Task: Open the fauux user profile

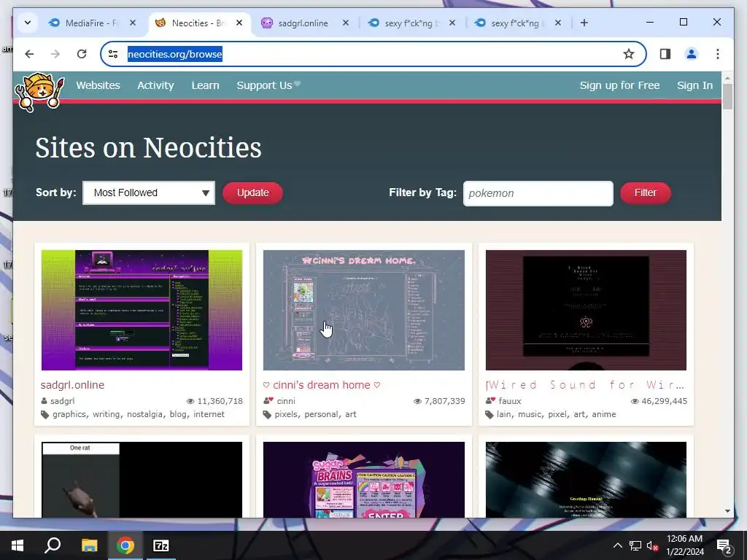Action: [510, 401]
